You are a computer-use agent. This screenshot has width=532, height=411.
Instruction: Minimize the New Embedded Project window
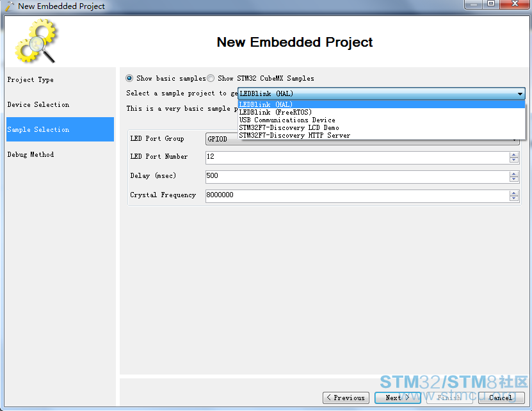[474, 4]
